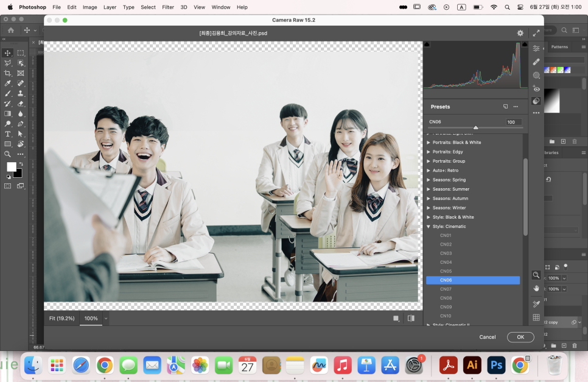
Task: Select the Eraser tool
Action: click(21, 104)
